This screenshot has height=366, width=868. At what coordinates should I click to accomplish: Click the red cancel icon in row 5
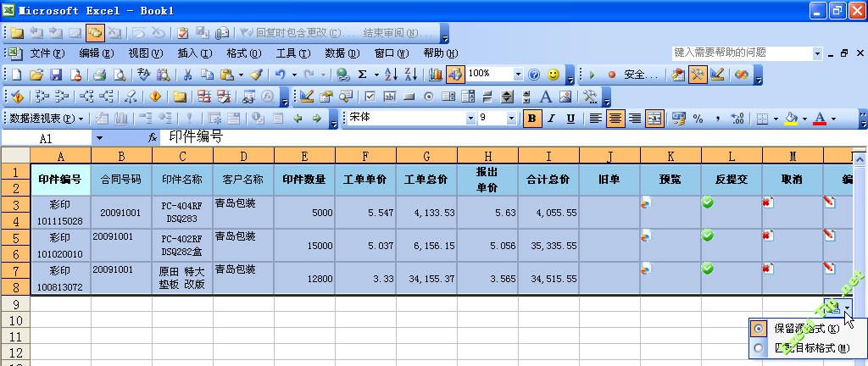767,236
